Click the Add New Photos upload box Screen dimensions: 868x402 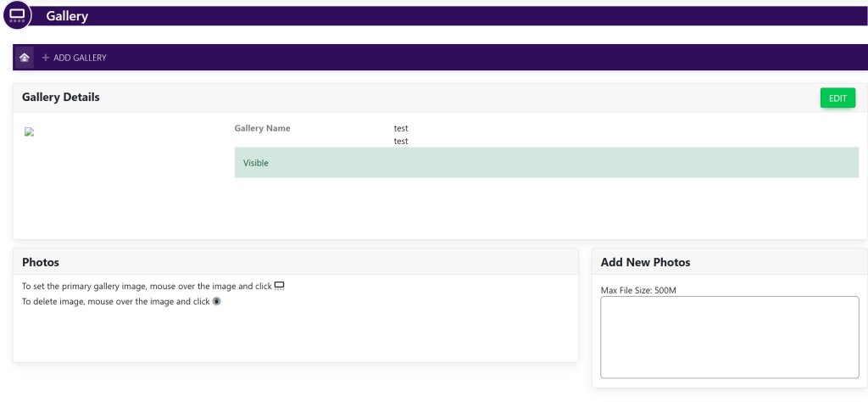click(x=729, y=337)
